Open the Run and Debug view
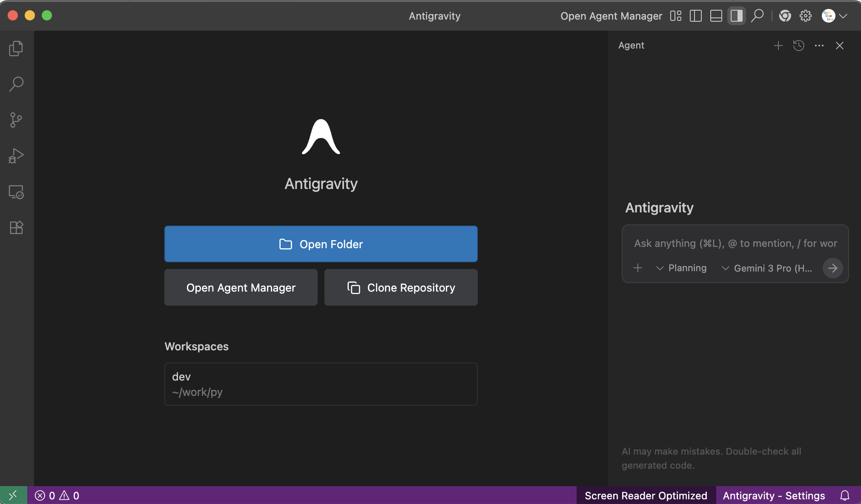 tap(16, 156)
